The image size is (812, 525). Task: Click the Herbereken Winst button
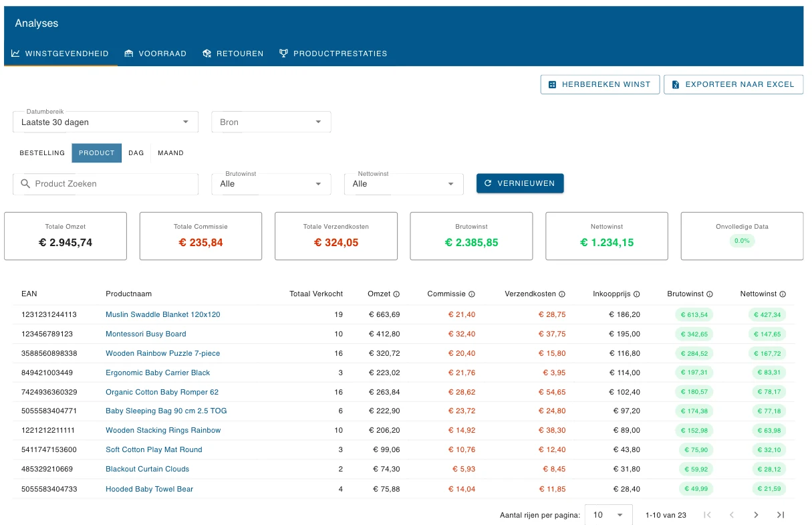point(600,84)
